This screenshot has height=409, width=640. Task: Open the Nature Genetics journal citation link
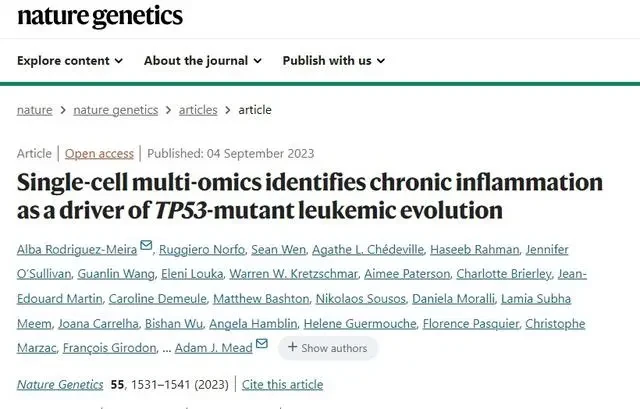coord(60,385)
